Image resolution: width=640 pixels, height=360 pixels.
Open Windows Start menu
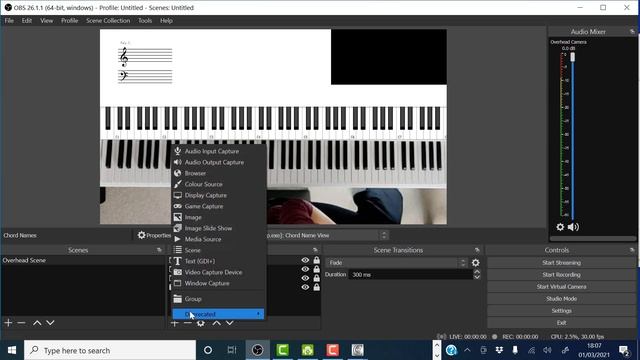click(12, 350)
